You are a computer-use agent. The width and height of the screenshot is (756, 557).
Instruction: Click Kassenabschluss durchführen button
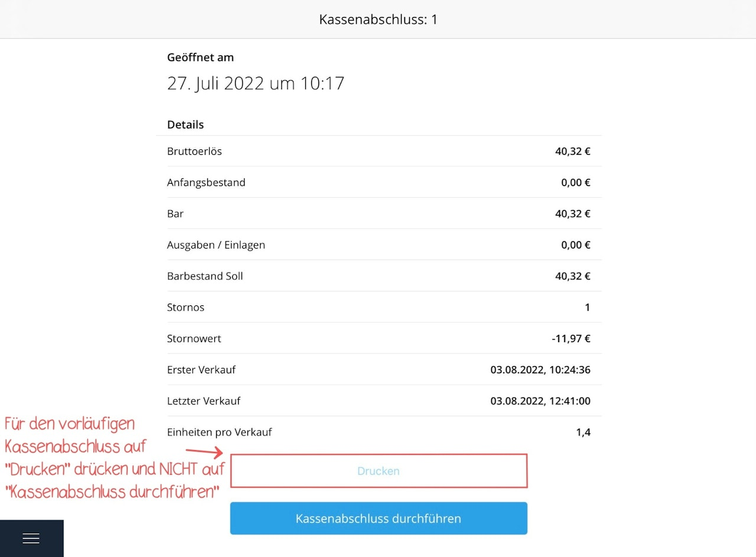[379, 519]
